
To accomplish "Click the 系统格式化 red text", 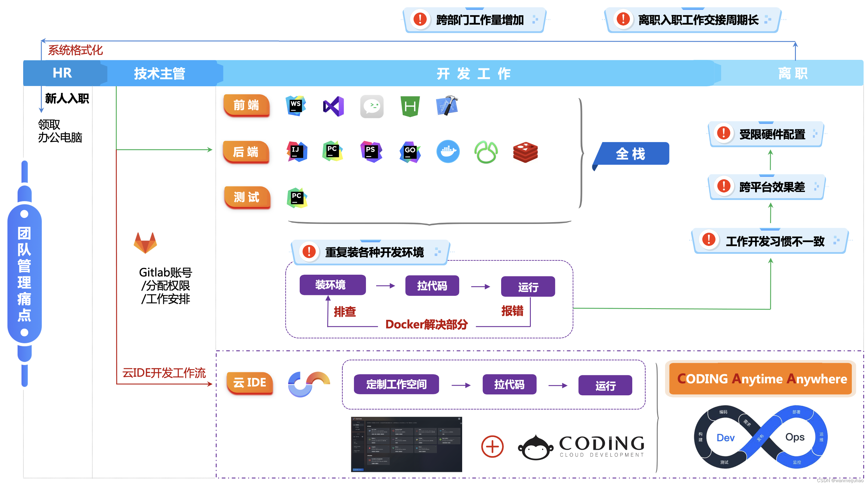I will tap(75, 50).
